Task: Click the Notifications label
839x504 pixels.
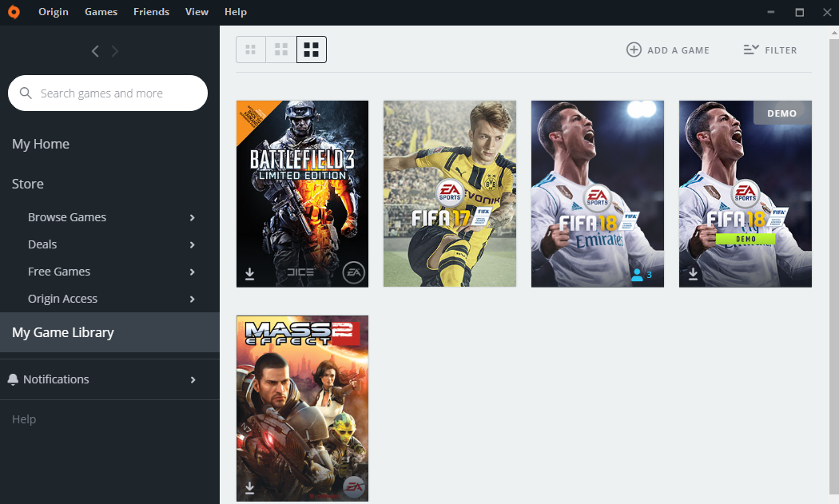Action: click(56, 379)
